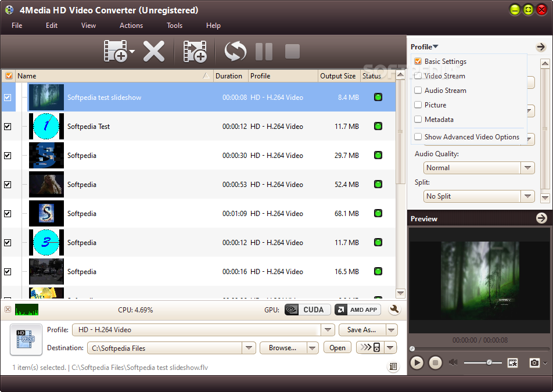Enable the Video Stream option

tap(418, 76)
